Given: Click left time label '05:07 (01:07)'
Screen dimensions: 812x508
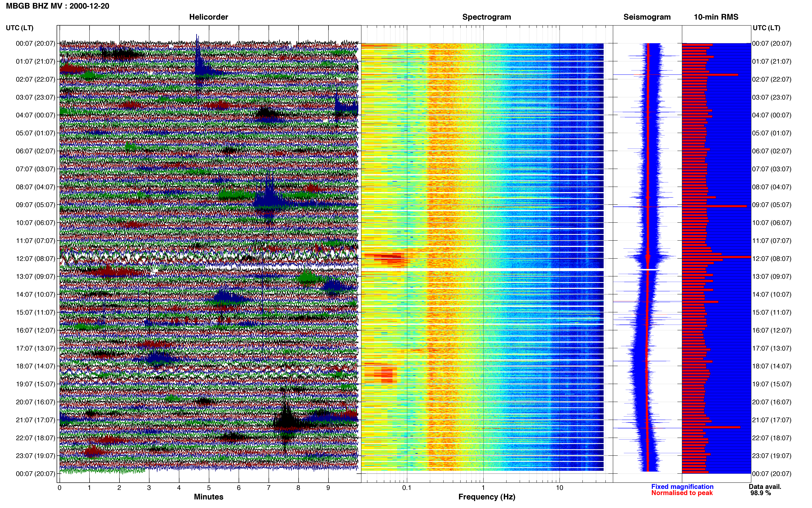Looking at the screenshot, I should [x=36, y=133].
